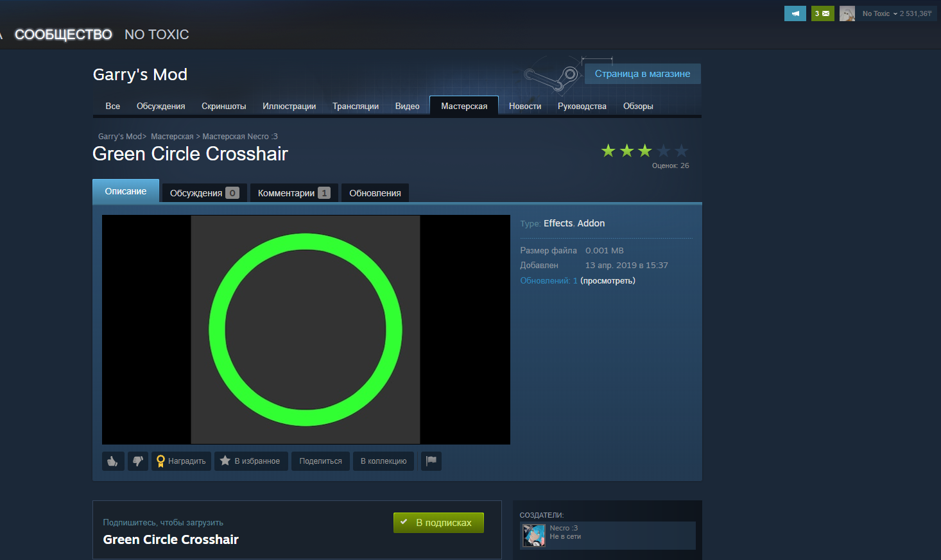This screenshot has height=560, width=941.
Task: Add item to favorites В избранное
Action: point(251,461)
